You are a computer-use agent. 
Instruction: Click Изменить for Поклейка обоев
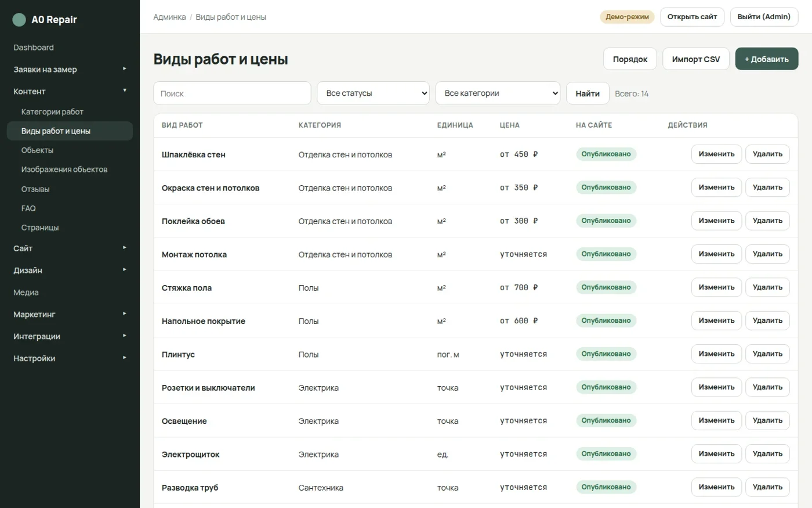click(716, 221)
